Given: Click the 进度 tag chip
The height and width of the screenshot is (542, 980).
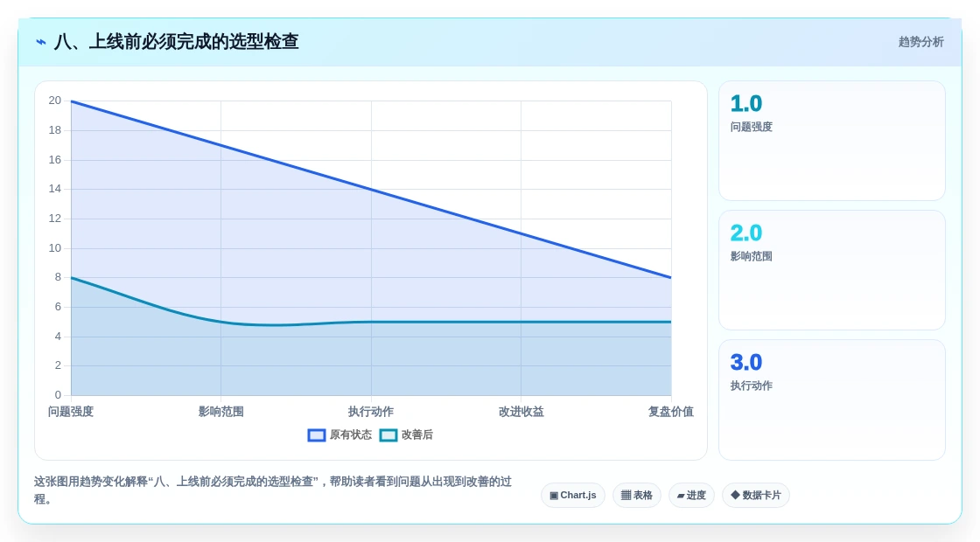Looking at the screenshot, I should tap(691, 495).
